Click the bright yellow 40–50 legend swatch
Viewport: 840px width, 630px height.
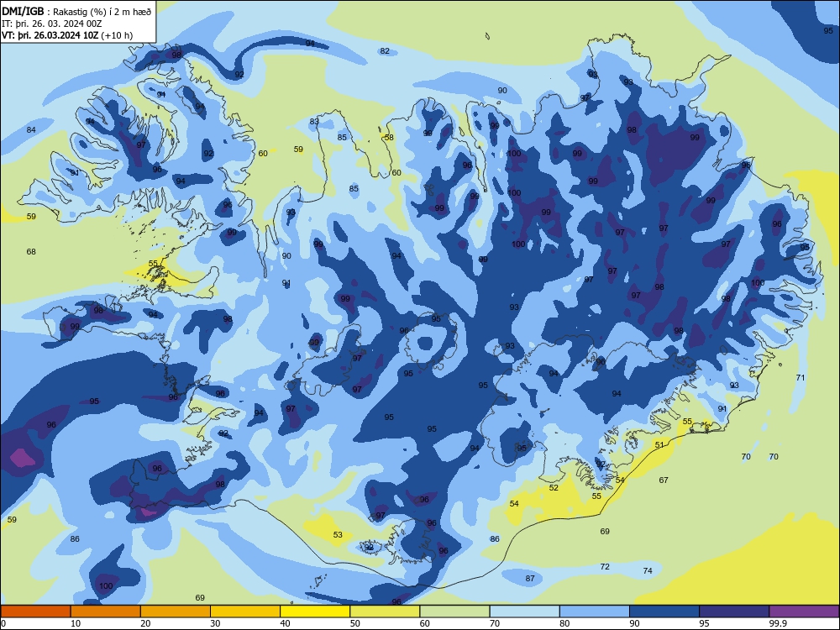(315, 612)
